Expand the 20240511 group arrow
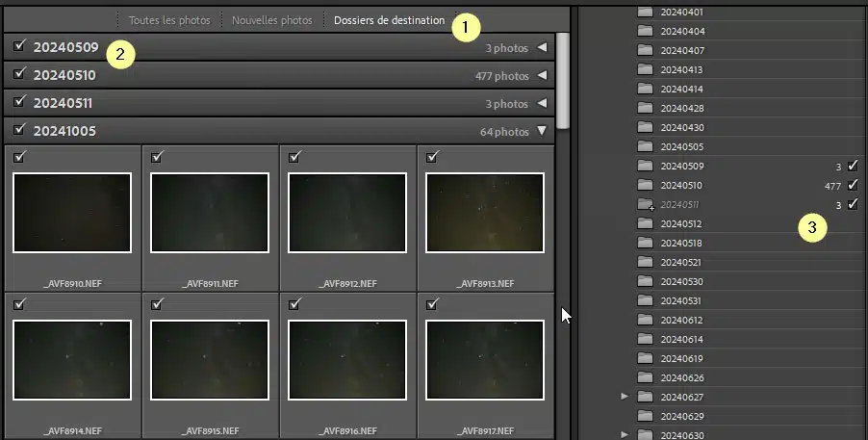The height and width of the screenshot is (440, 868). pyautogui.click(x=542, y=103)
